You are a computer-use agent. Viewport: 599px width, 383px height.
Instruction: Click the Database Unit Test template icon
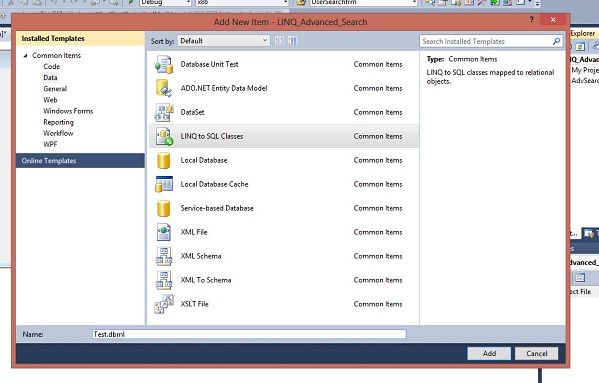tap(164, 64)
